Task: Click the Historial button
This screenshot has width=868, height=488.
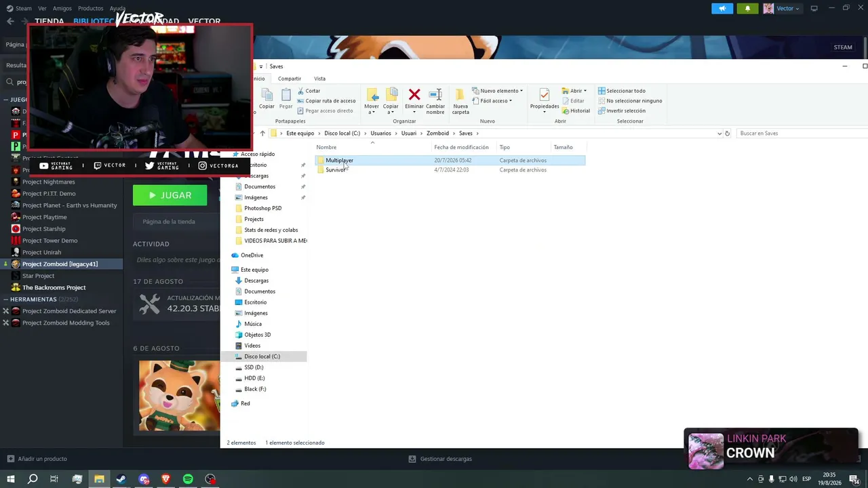Action: (576, 110)
